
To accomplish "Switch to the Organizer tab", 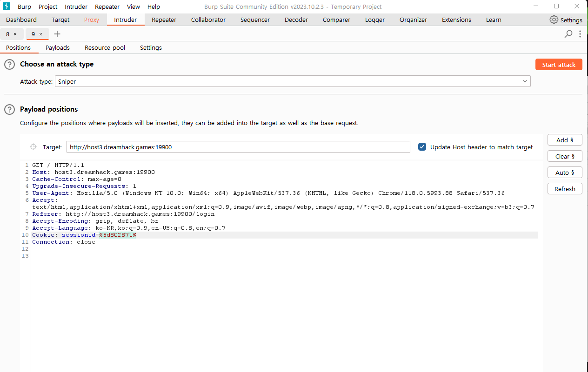I will tap(413, 20).
